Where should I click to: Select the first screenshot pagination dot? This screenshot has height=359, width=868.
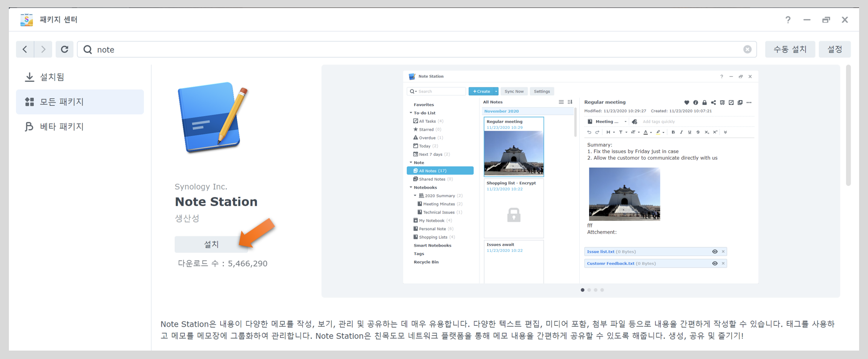tap(583, 290)
